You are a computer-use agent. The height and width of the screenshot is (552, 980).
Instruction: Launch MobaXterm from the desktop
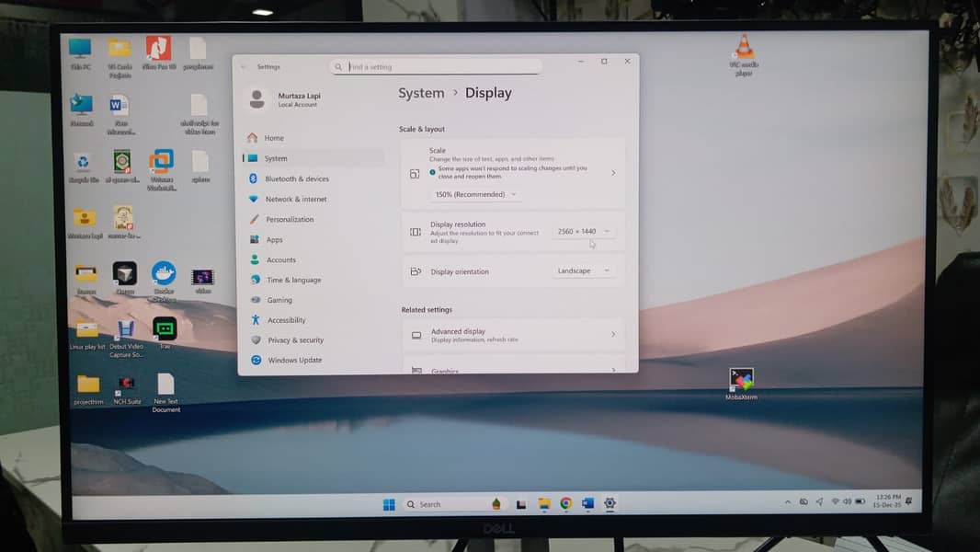[741, 380]
